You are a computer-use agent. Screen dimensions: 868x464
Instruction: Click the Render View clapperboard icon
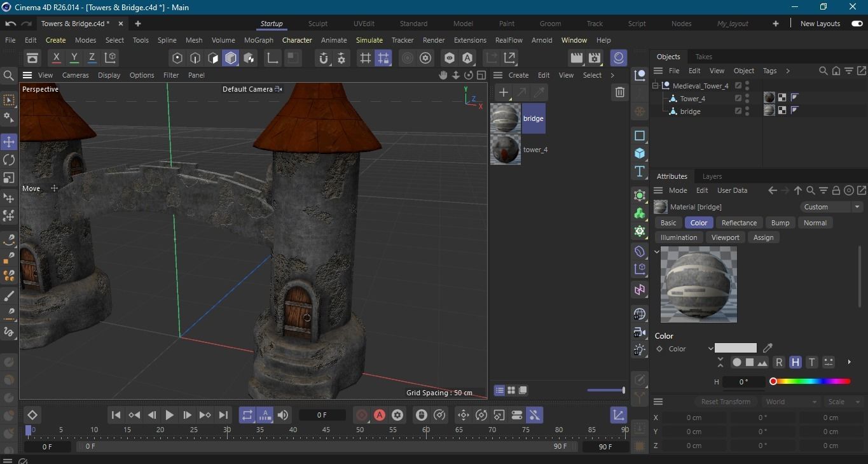(x=577, y=58)
